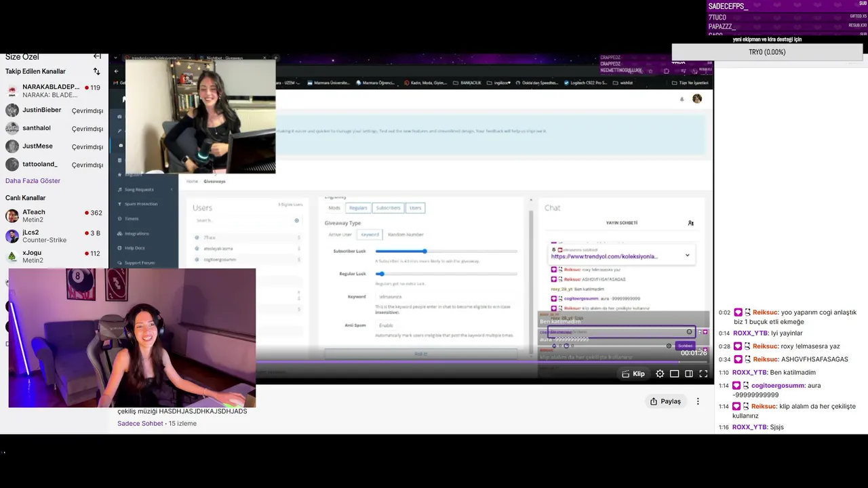Open the emote picker in chat input
This screenshot has width=868, height=488.
coord(690,331)
